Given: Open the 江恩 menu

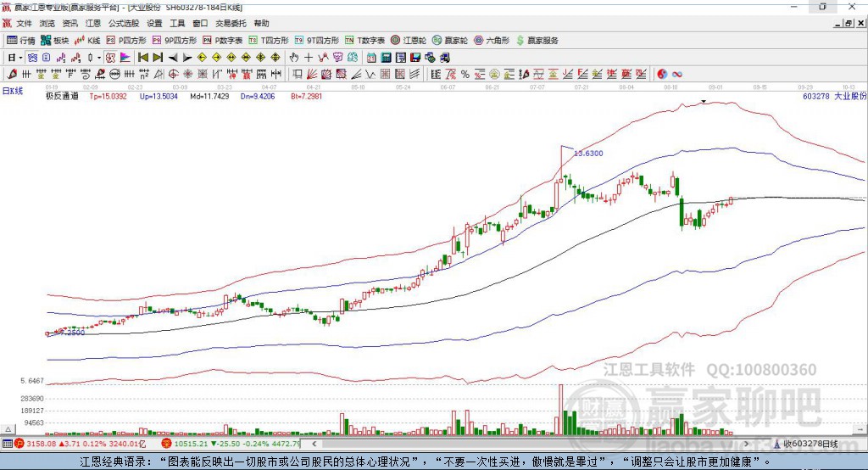Looking at the screenshot, I should click(93, 23).
